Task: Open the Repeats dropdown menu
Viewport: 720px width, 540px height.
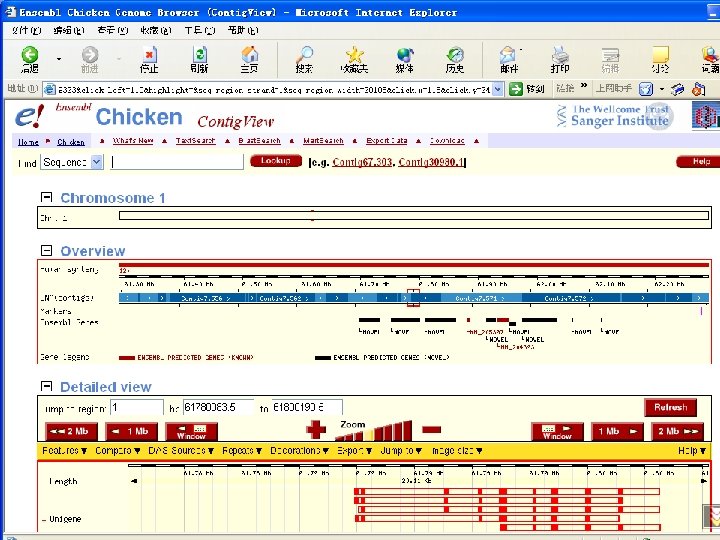Action: [242, 451]
